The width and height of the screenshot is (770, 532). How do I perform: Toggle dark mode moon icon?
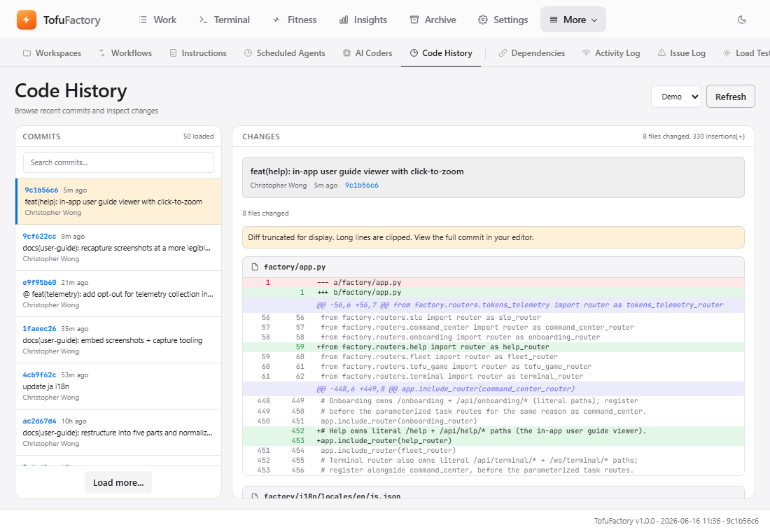[x=742, y=20]
